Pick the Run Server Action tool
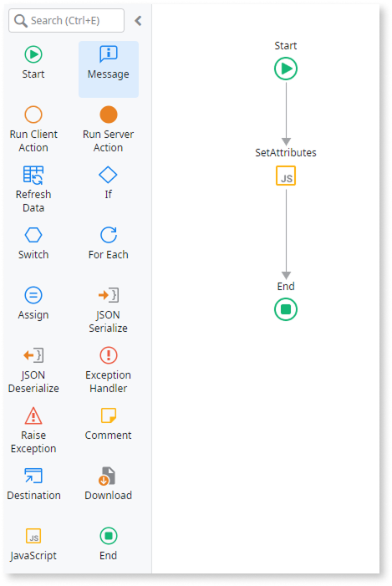This screenshot has height=586, width=392. 109,129
